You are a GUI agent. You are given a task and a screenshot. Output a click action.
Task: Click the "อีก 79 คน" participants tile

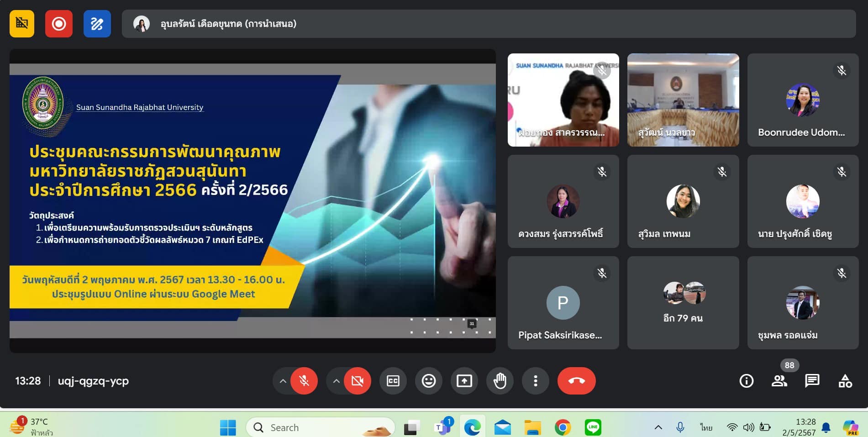(683, 303)
